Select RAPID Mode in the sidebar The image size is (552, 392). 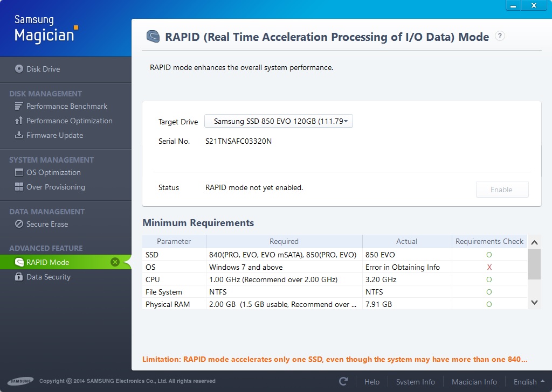point(65,262)
